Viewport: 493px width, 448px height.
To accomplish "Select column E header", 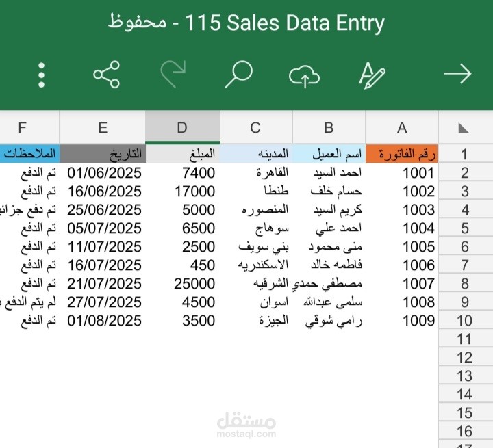I will click(x=103, y=127).
